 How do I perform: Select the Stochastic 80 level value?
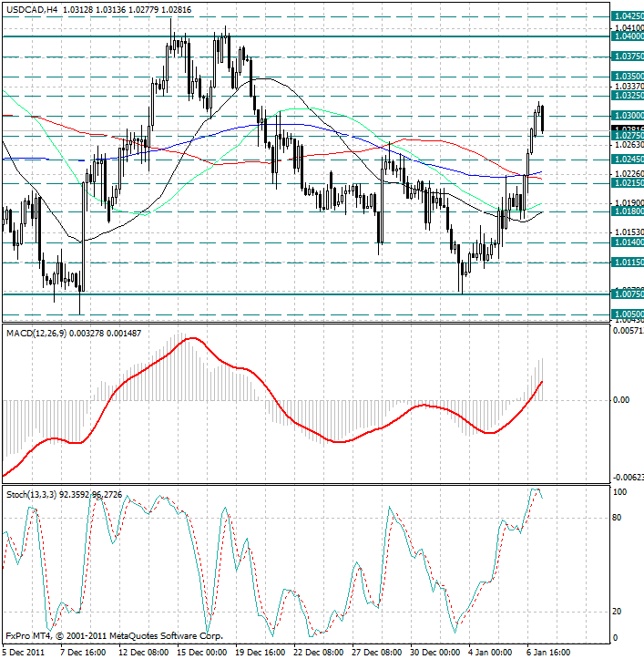(x=617, y=518)
